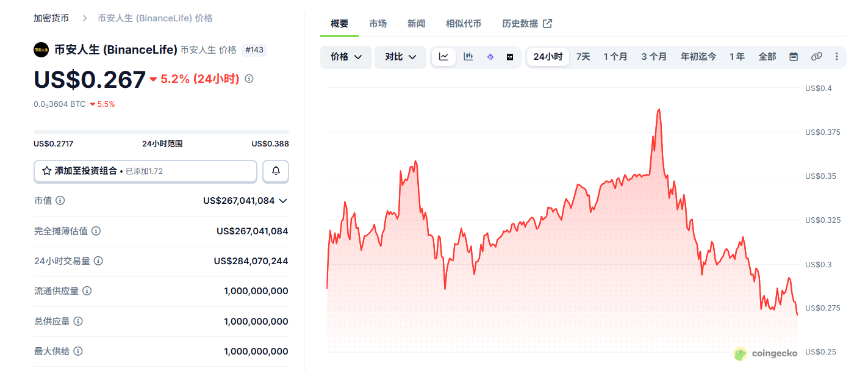
Task: Click external link icon beside 历史数据
Action: click(x=548, y=23)
